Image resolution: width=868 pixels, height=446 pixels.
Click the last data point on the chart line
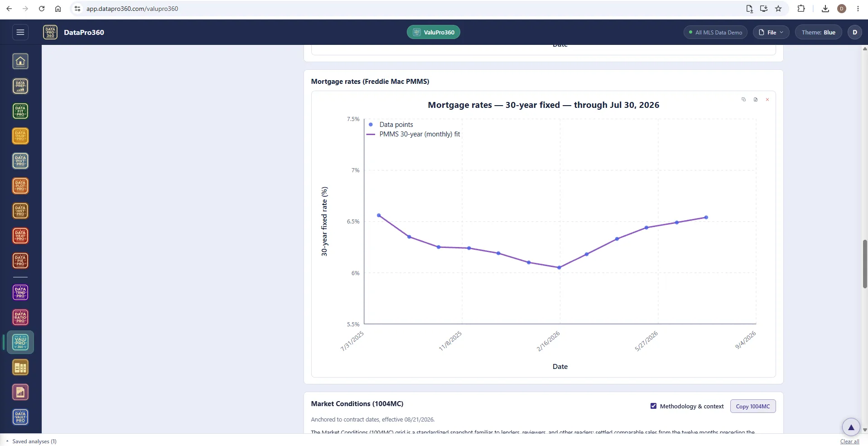(706, 218)
